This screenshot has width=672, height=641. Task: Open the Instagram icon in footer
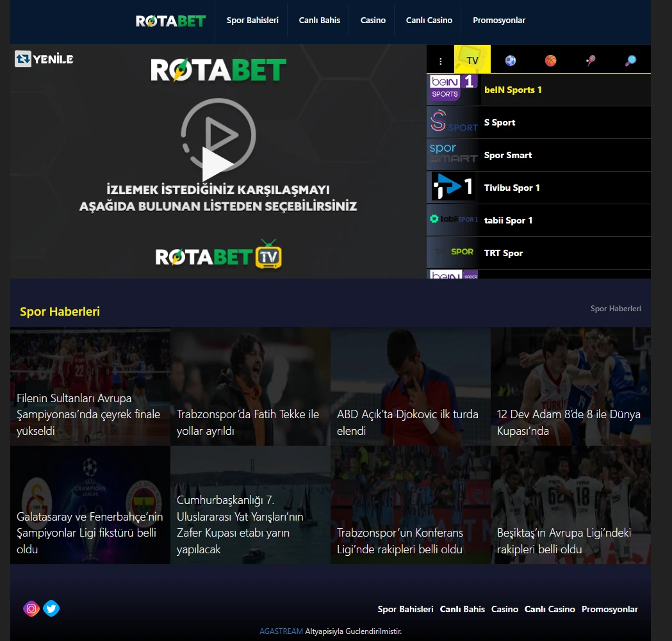coord(31,608)
